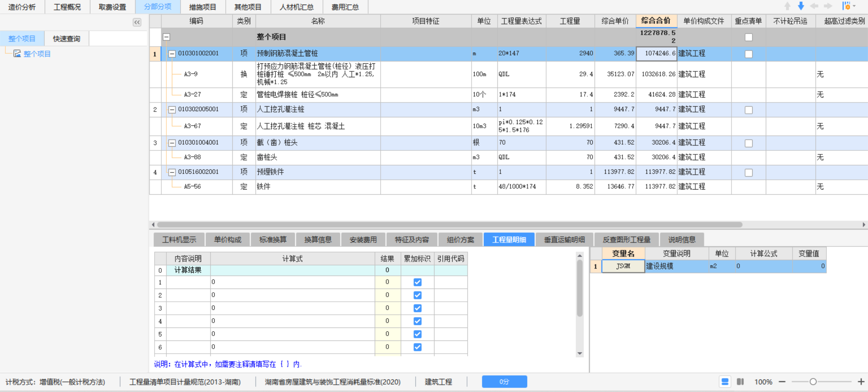
Task: Collapse item 010301002001 tree node
Action: coord(172,54)
